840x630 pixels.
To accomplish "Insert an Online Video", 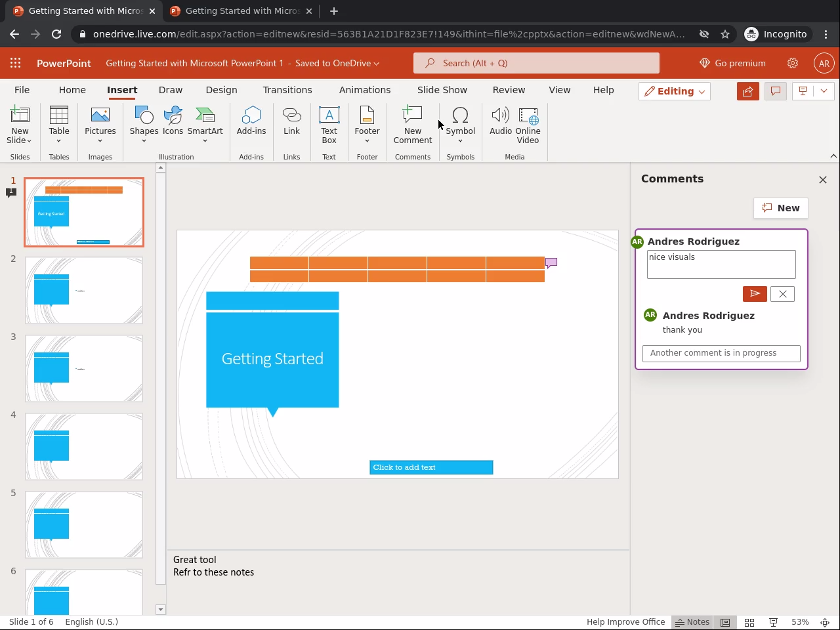I will (528, 125).
